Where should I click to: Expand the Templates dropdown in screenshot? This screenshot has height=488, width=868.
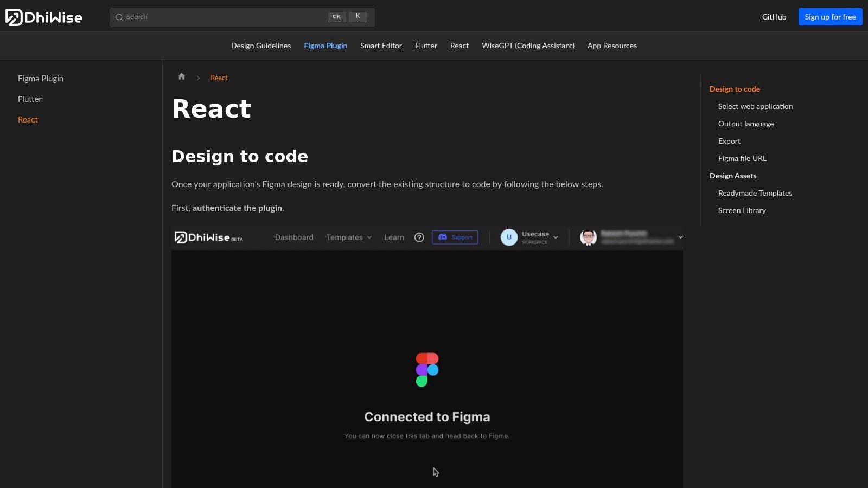pyautogui.click(x=349, y=237)
